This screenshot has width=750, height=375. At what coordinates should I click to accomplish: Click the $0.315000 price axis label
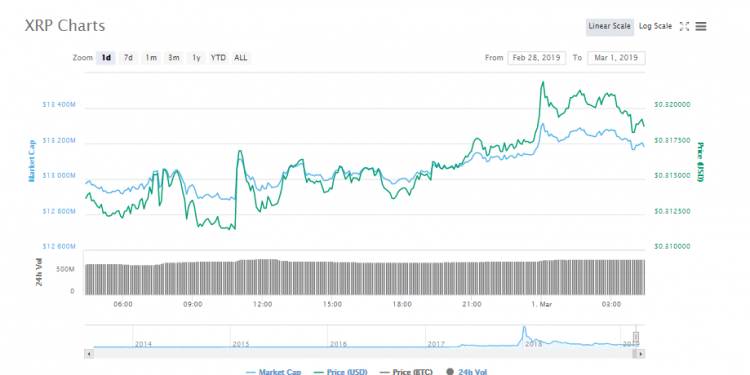point(672,176)
